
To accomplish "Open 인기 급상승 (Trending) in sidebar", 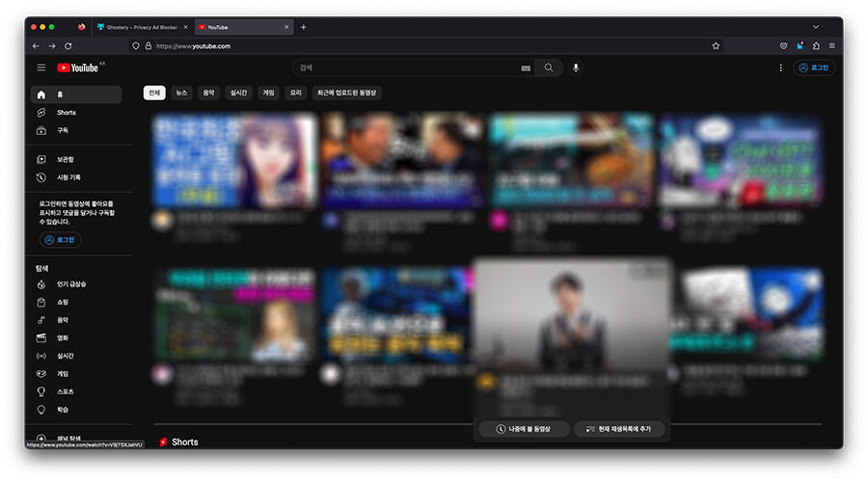I will 76,284.
